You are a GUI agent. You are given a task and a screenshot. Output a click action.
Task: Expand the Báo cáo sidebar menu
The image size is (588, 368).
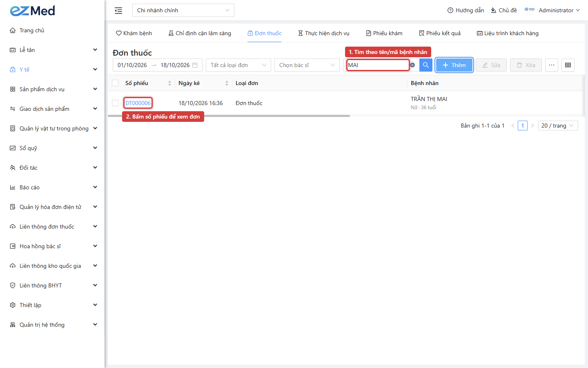(x=53, y=187)
